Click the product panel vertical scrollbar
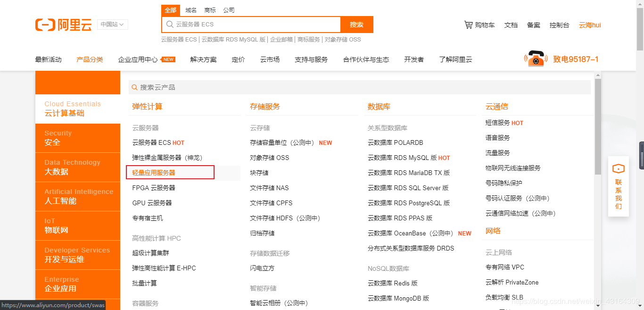This screenshot has height=310, width=644. click(598, 126)
